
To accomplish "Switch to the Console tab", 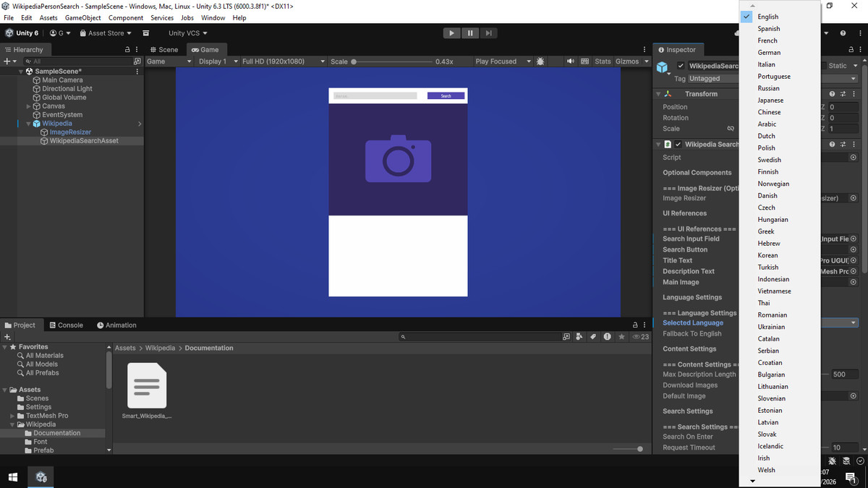I will tap(65, 325).
